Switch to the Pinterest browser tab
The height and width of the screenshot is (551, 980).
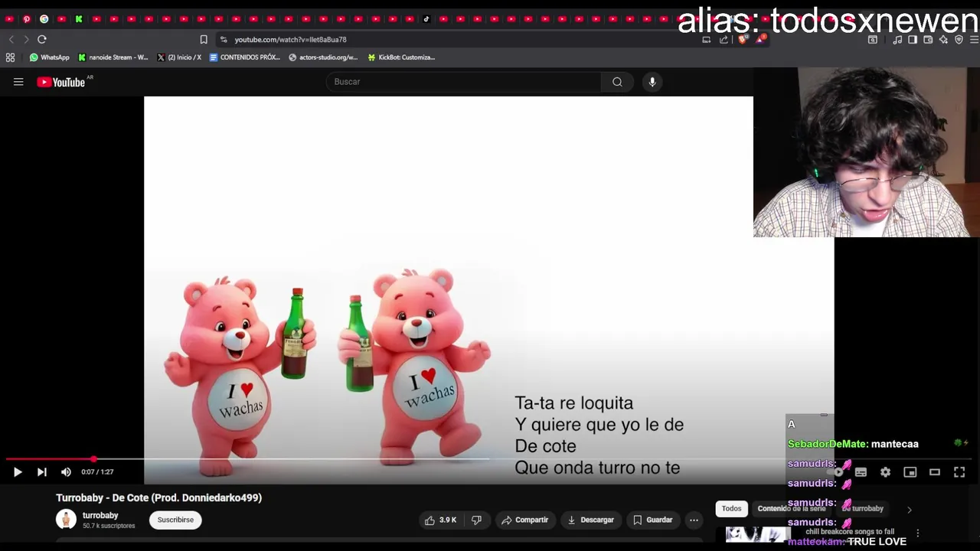coord(27,19)
